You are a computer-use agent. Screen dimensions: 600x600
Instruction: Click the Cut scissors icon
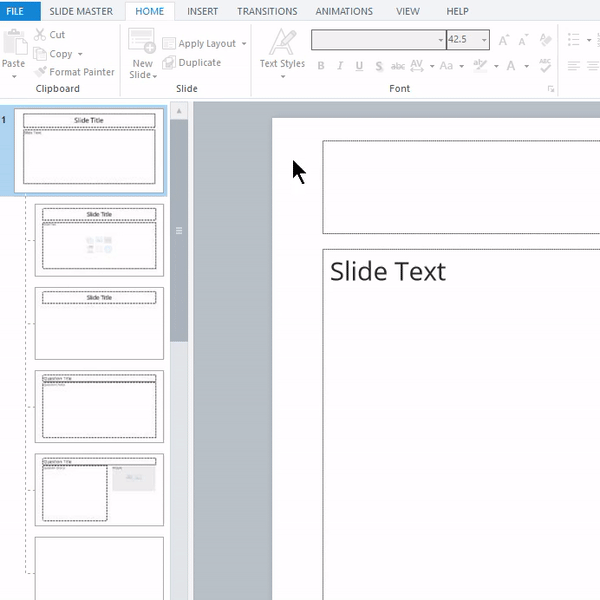(39, 34)
